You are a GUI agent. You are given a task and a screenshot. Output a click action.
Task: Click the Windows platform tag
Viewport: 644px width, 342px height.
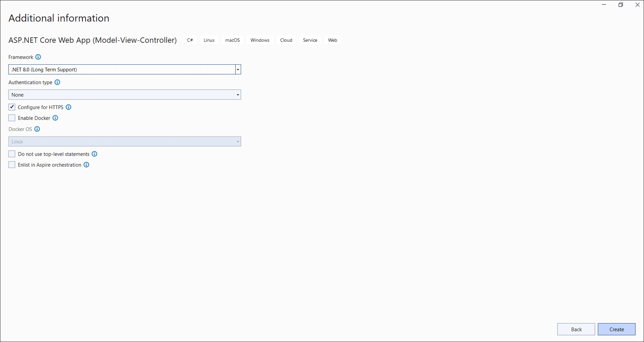coord(260,40)
